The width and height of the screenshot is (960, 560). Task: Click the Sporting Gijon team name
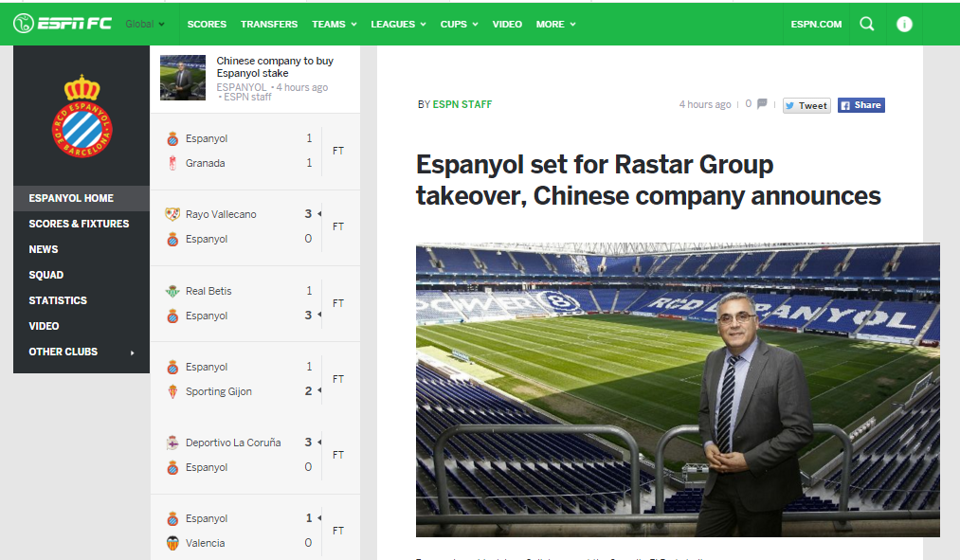[x=219, y=391]
